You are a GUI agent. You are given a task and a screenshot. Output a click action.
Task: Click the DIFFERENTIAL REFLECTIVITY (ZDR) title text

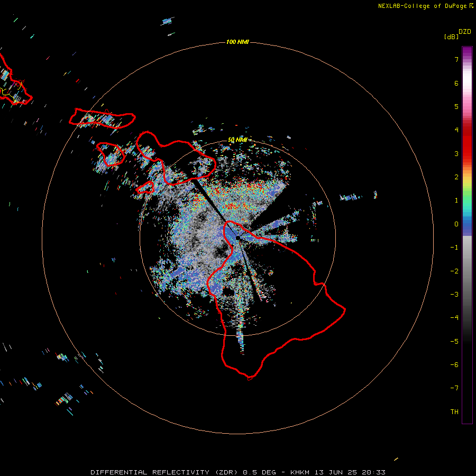(164, 472)
